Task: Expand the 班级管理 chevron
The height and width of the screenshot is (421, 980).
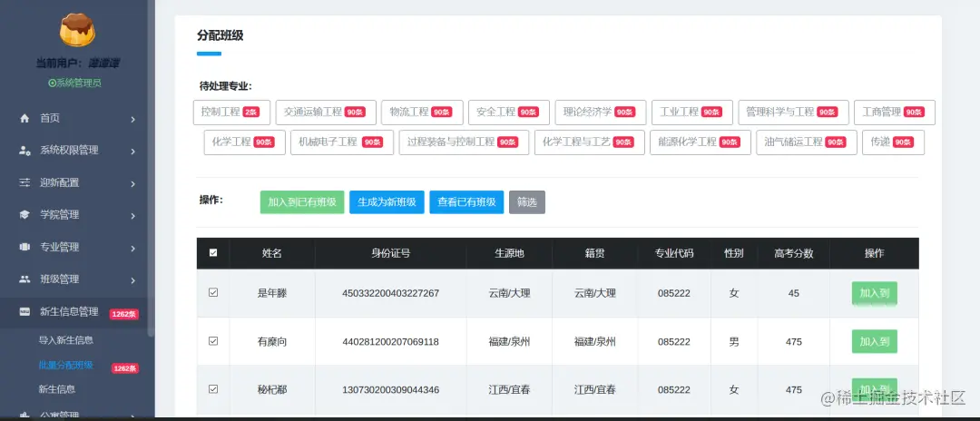Action: (133, 280)
